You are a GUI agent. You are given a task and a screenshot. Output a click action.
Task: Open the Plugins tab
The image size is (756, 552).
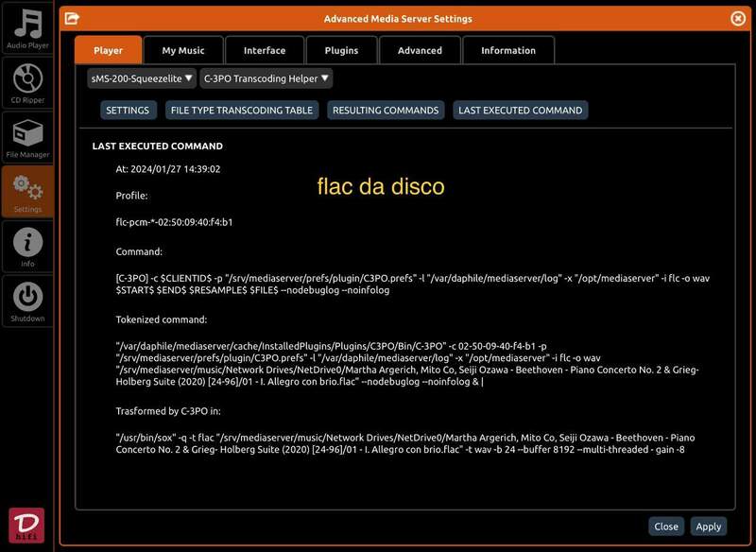point(341,50)
